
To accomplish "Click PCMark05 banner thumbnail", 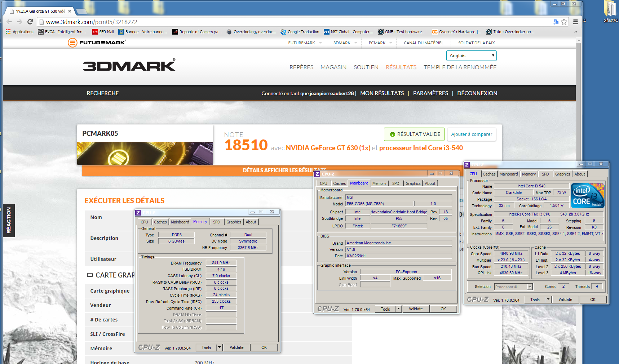I will [145, 154].
